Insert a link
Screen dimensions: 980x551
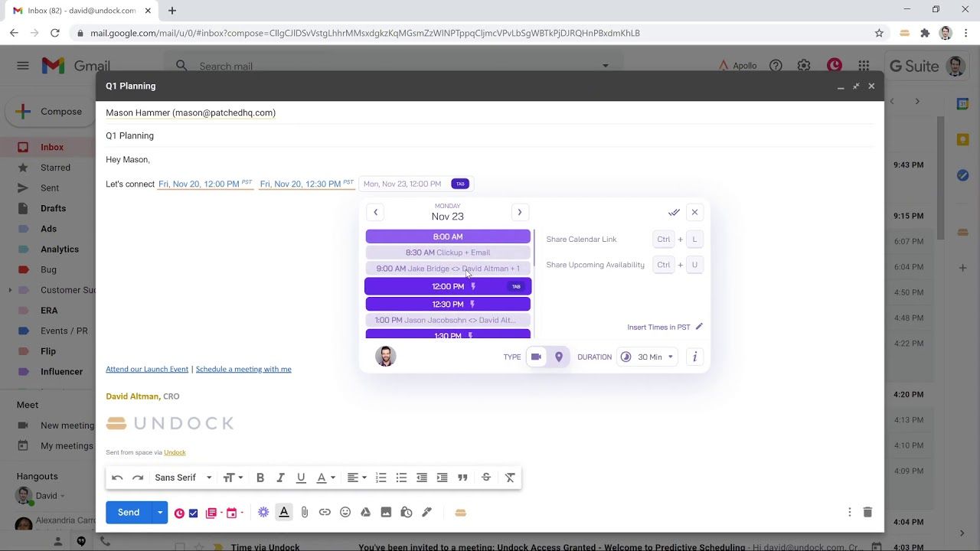pyautogui.click(x=325, y=513)
